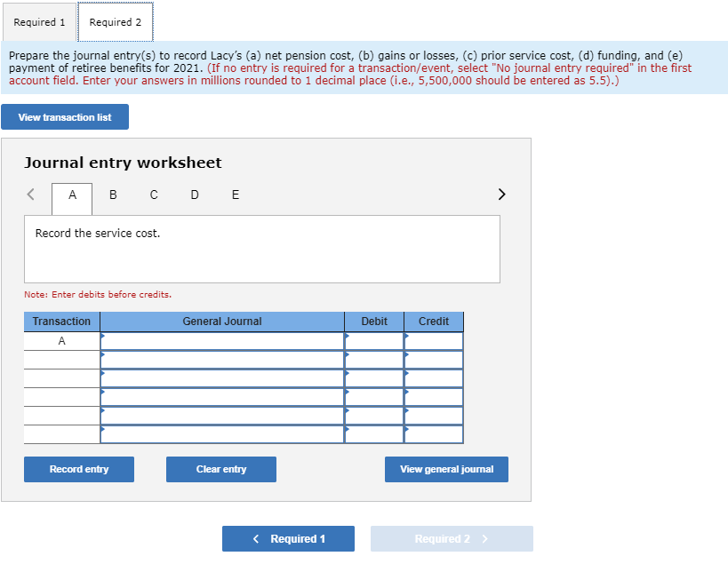
Task: Click the Credit field in transaction A row
Action: [x=434, y=341]
